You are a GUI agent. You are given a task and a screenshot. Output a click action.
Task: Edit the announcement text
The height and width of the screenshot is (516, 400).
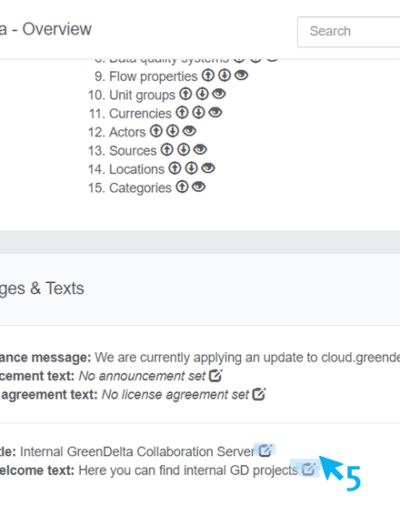click(x=215, y=376)
